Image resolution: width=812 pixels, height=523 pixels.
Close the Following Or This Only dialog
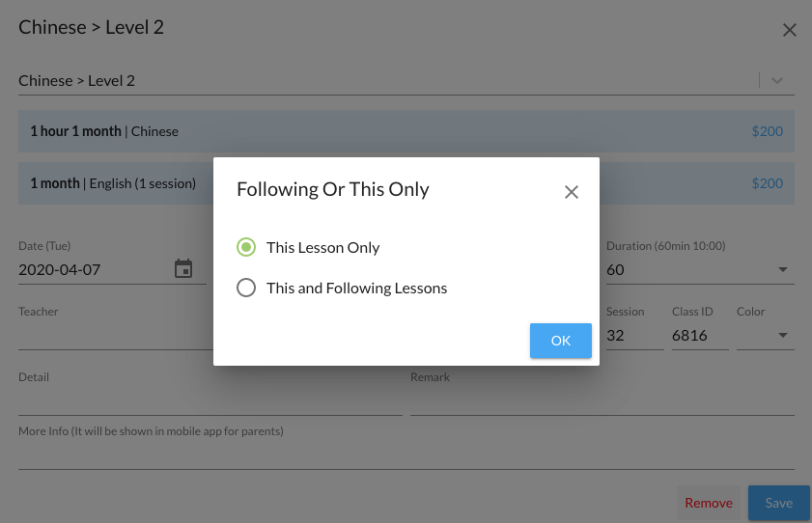point(572,192)
